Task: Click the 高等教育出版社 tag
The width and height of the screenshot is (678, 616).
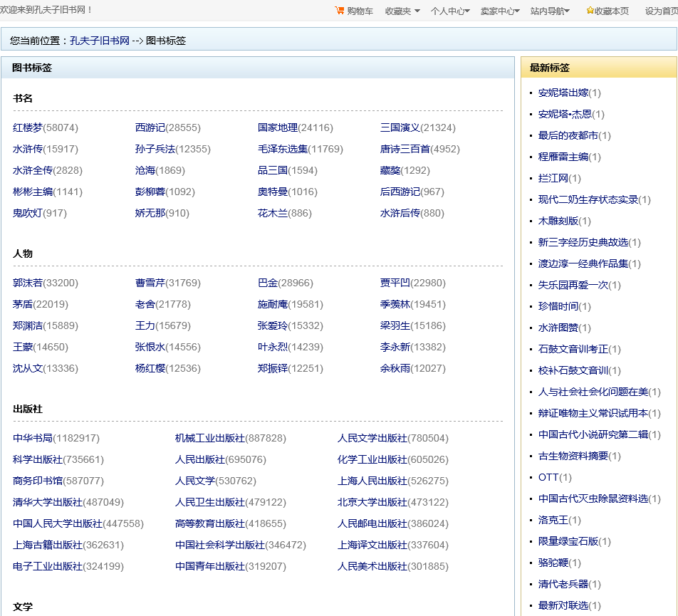Action: click(x=210, y=523)
